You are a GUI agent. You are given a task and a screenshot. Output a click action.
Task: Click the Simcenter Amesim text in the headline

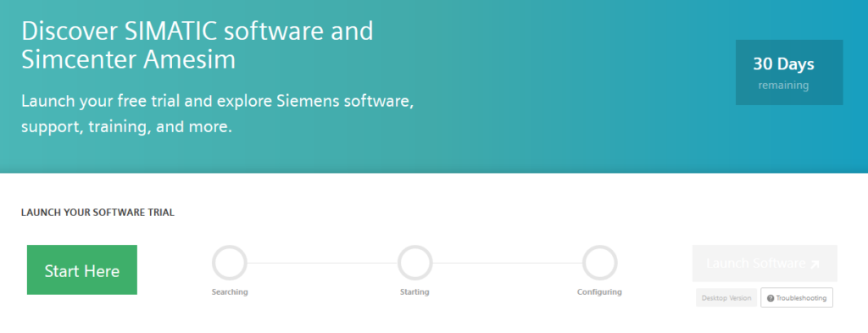(x=129, y=60)
